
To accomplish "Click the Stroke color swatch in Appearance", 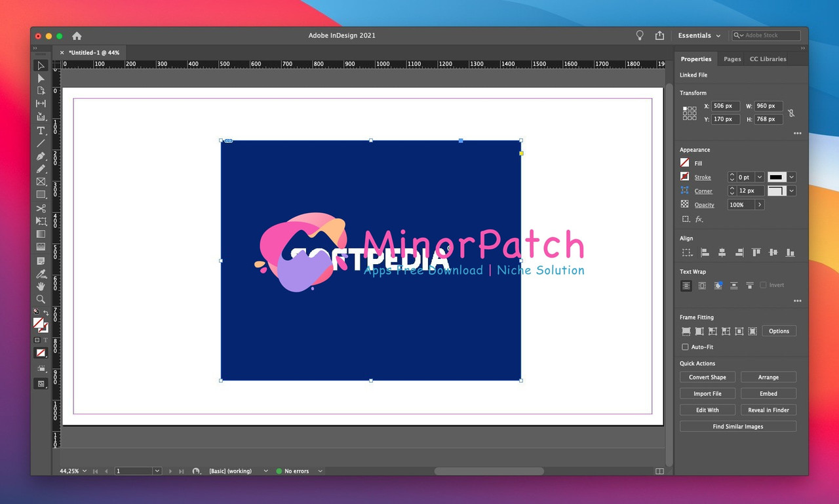I will (x=685, y=177).
